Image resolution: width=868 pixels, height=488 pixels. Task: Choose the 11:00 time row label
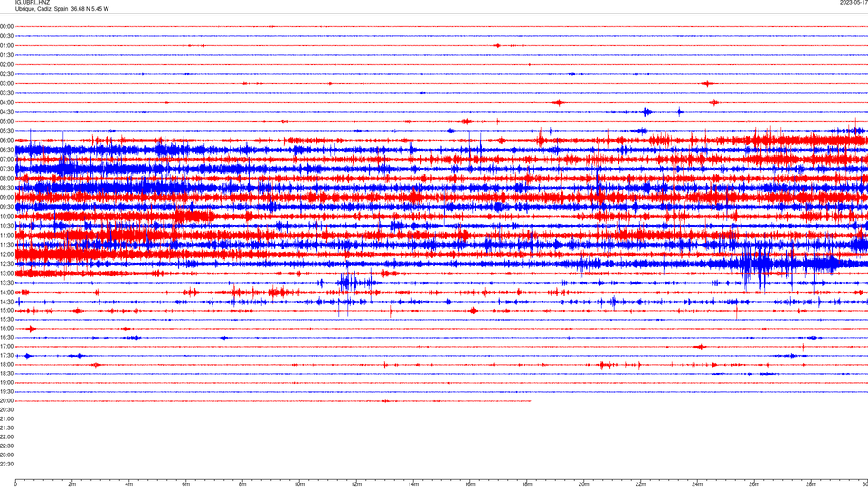tap(6, 235)
